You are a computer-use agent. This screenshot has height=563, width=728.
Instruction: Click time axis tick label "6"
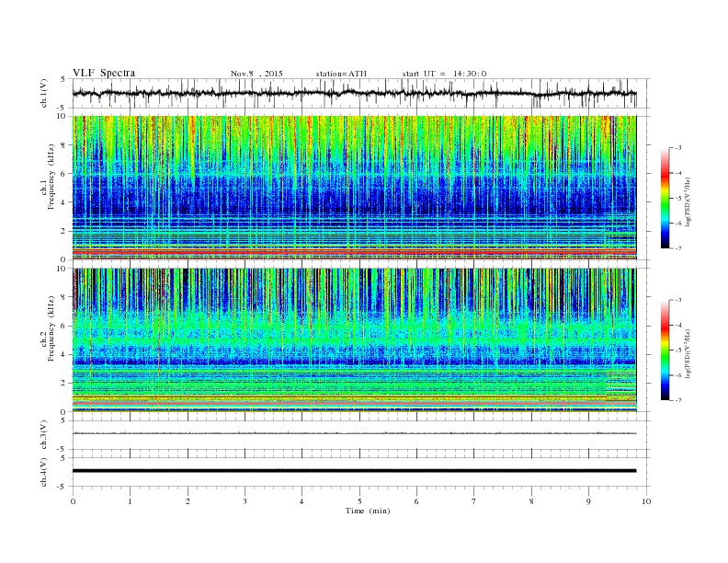point(416,501)
